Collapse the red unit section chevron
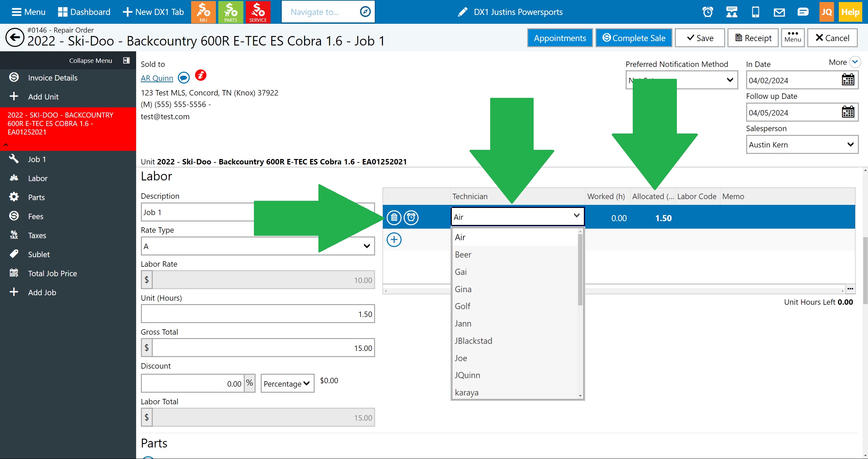The height and width of the screenshot is (459, 868). pos(6,145)
